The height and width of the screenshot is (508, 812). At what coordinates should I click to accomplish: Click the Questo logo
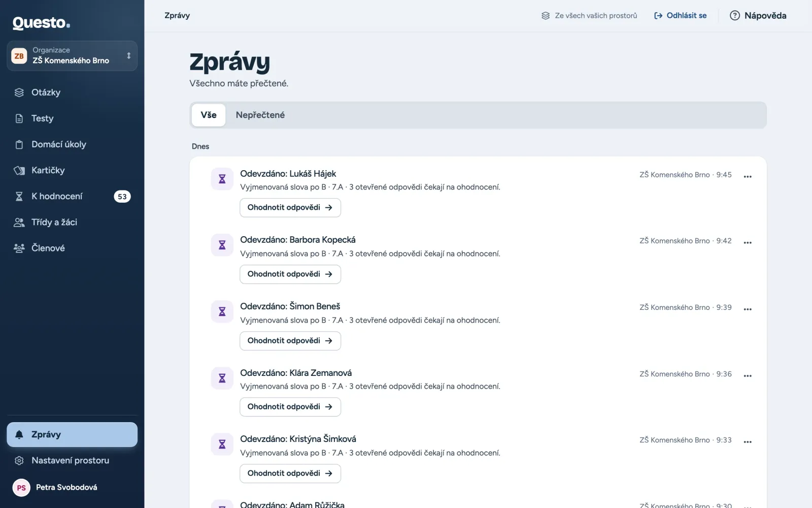[42, 23]
